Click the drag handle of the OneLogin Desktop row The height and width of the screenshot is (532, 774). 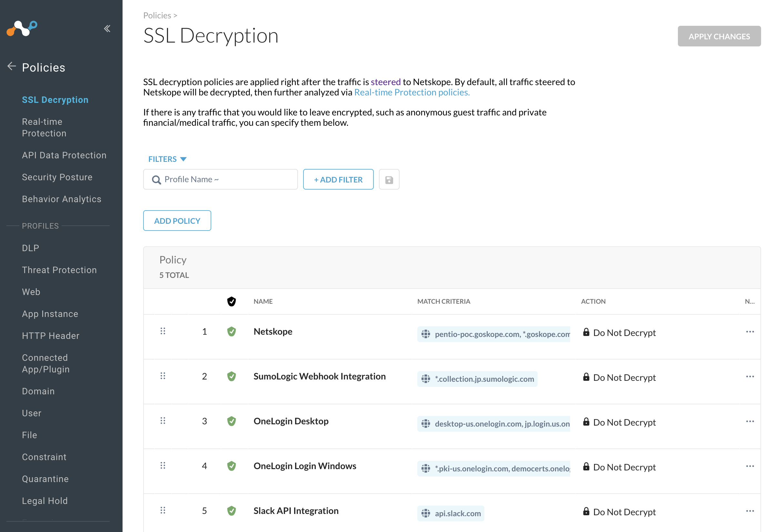(x=163, y=421)
